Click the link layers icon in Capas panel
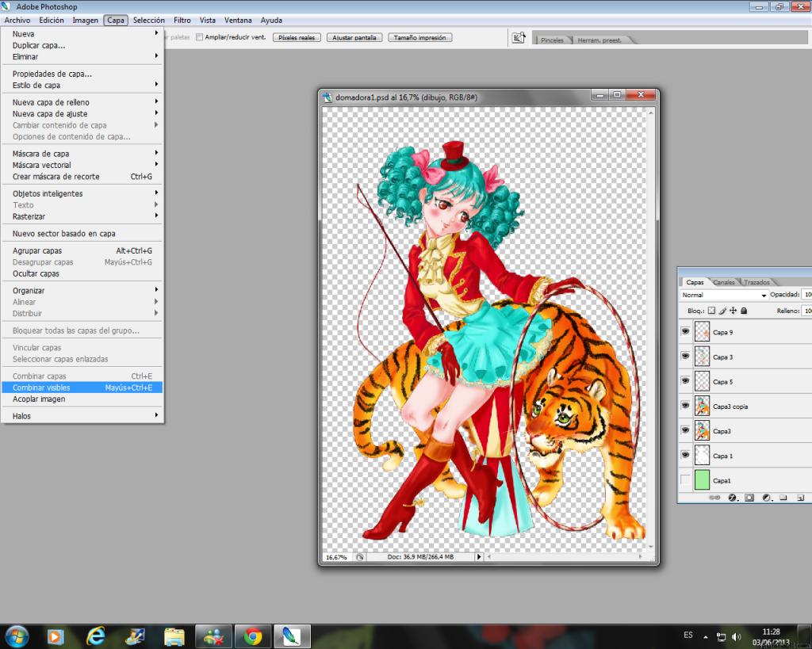The height and width of the screenshot is (649, 812). pyautogui.click(x=714, y=498)
